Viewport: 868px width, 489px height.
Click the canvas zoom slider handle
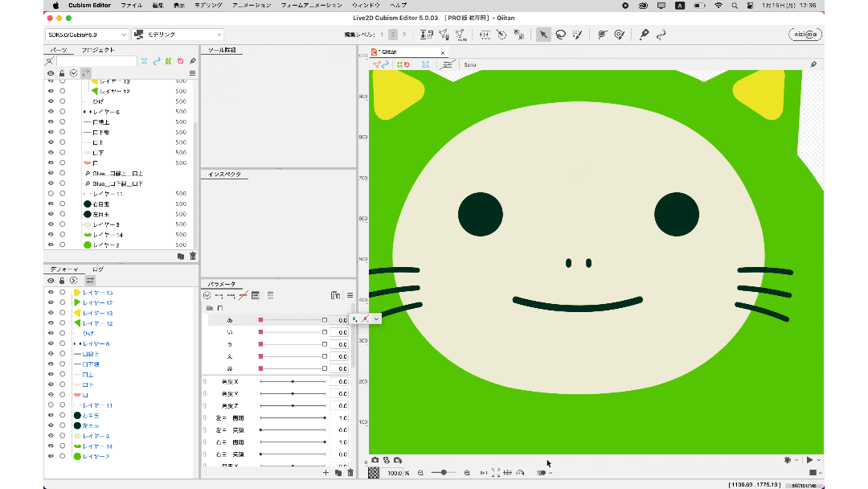[x=444, y=473]
